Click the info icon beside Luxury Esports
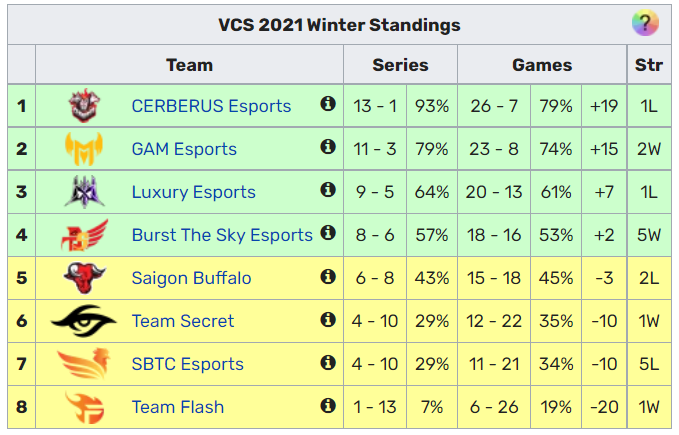Screen dimensions: 679x435 (328, 190)
